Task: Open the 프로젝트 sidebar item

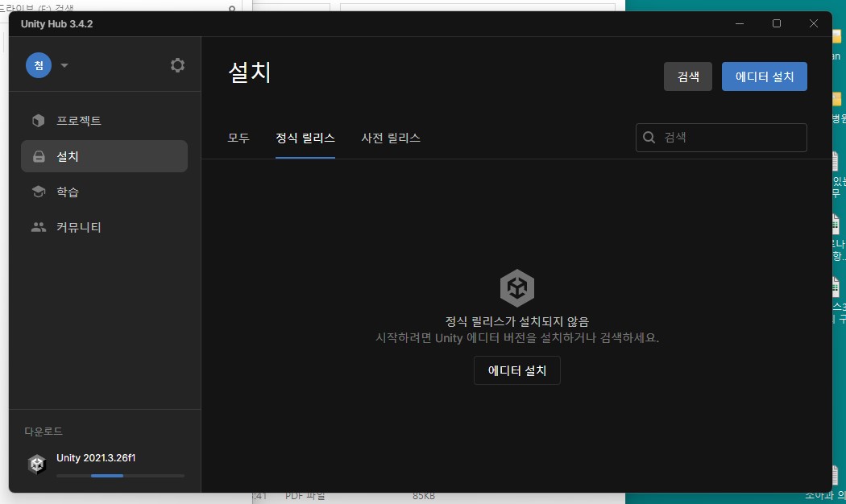Action: point(104,120)
